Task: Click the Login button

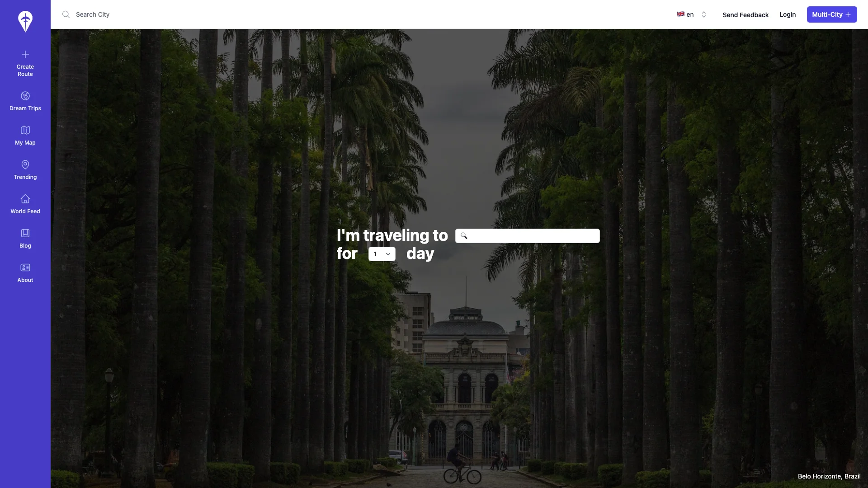Action: pyautogui.click(x=788, y=14)
